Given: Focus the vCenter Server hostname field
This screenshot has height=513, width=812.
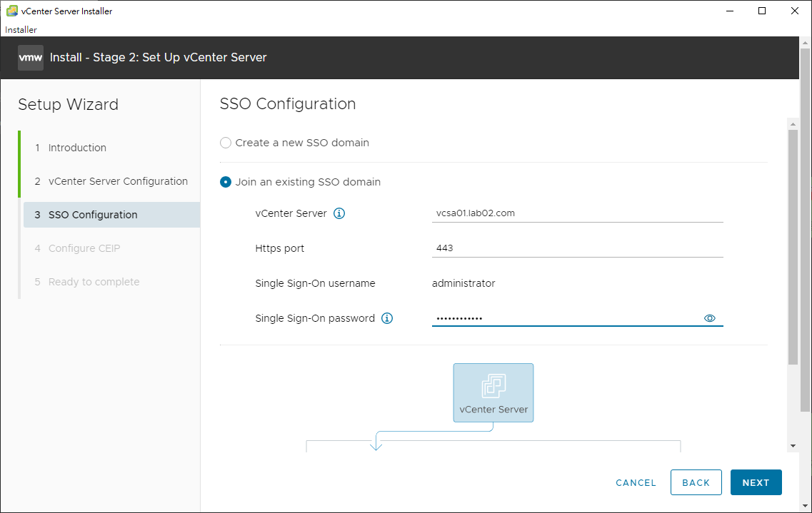Looking at the screenshot, I should tap(578, 213).
